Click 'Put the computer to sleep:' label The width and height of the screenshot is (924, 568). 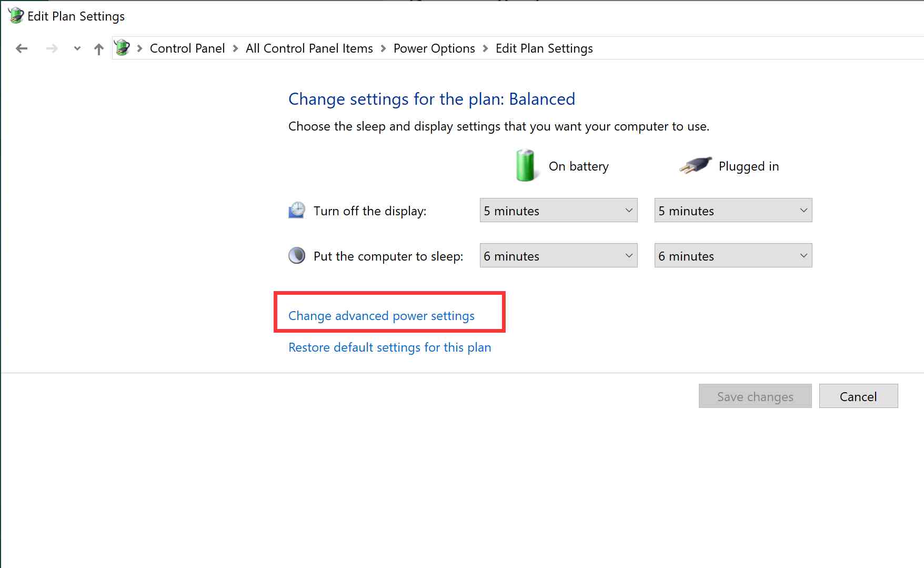388,256
